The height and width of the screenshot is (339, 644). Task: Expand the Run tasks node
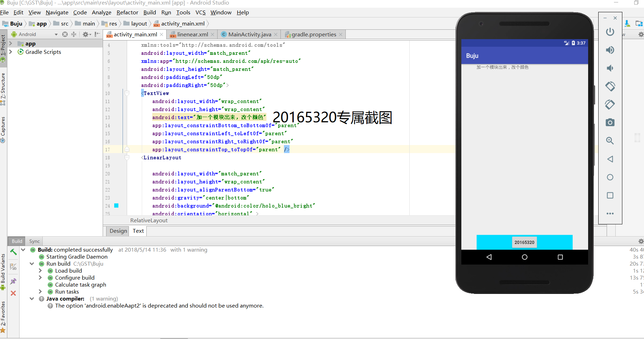40,292
